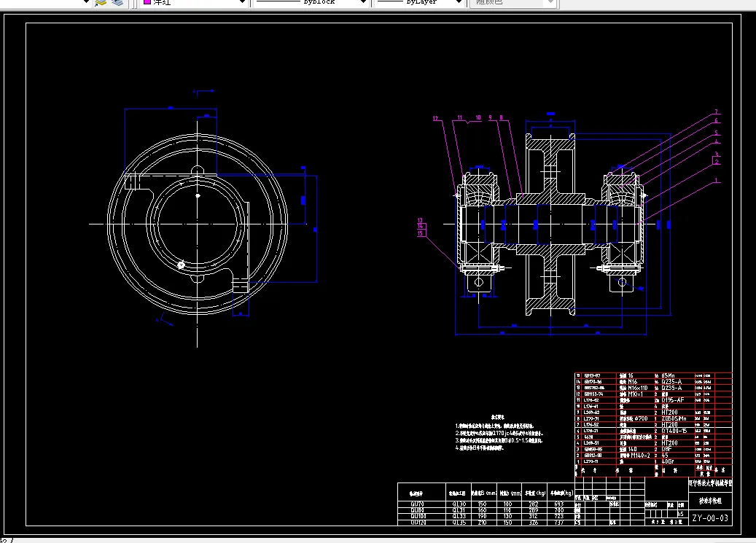Select technical note line 3 containing 0.5~1.5
This screenshot has height=543, width=756.
pyautogui.click(x=499, y=441)
